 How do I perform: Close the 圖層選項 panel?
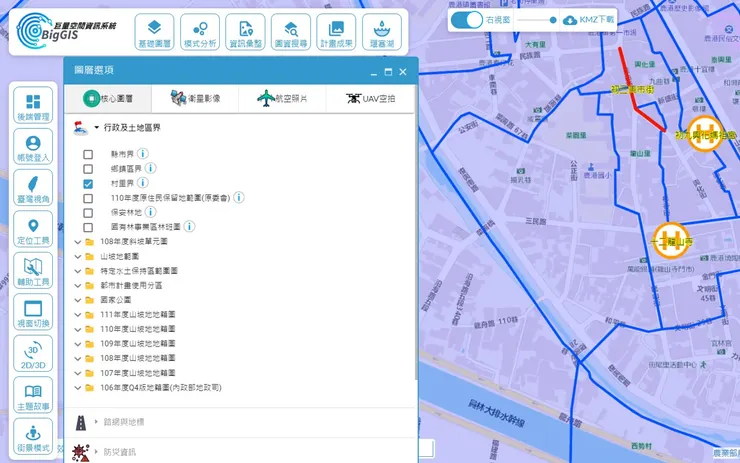point(403,72)
